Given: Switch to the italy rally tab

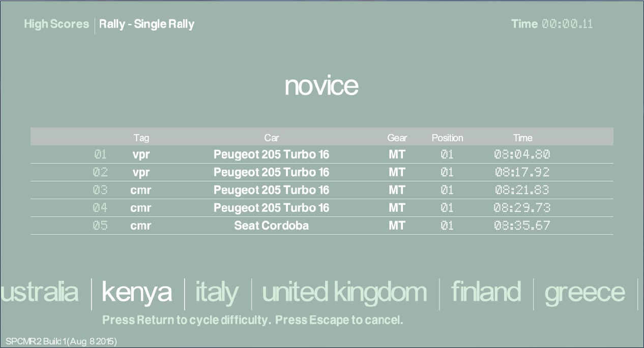Looking at the screenshot, I should 217,293.
